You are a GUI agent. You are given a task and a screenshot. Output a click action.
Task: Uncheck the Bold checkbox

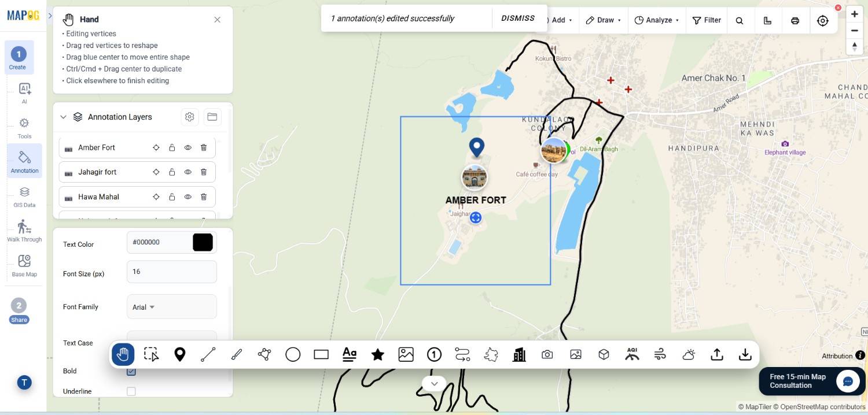pos(131,371)
